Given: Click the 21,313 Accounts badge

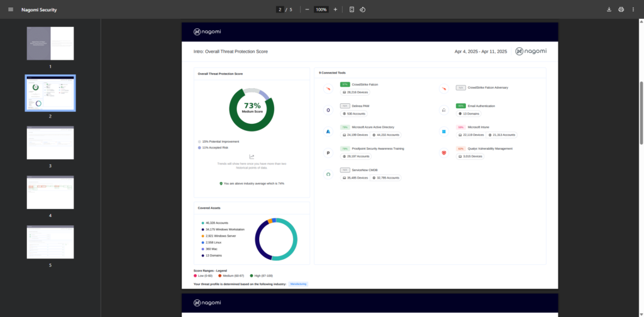Looking at the screenshot, I should pyautogui.click(x=501, y=135).
